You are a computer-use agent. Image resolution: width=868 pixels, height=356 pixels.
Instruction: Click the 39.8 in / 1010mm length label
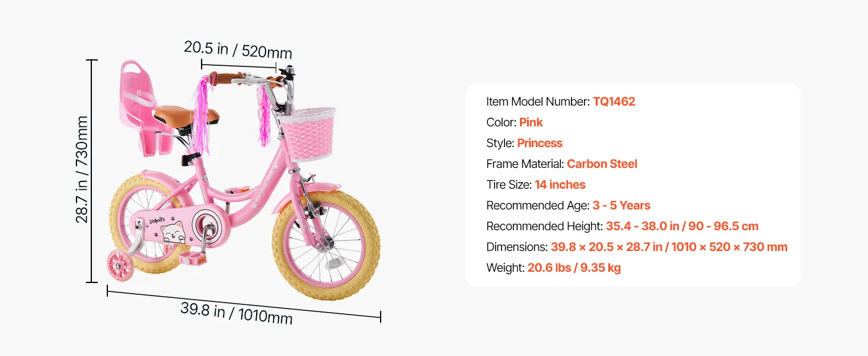237,313
